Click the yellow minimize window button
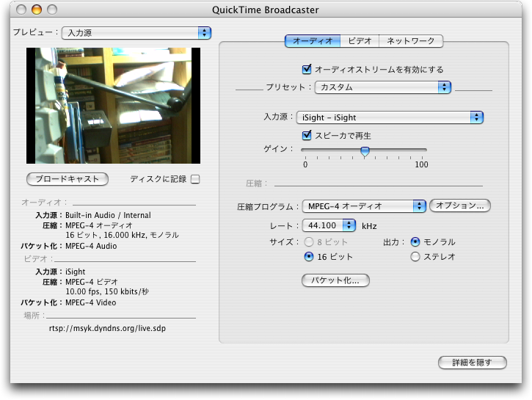Image resolution: width=532 pixels, height=400 pixels. point(35,10)
